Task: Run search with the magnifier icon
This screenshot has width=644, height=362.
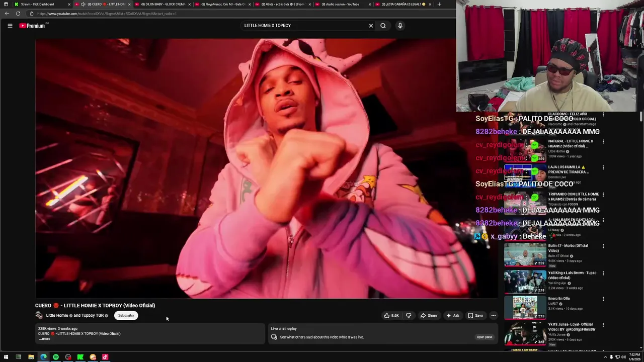Action: [x=383, y=26]
